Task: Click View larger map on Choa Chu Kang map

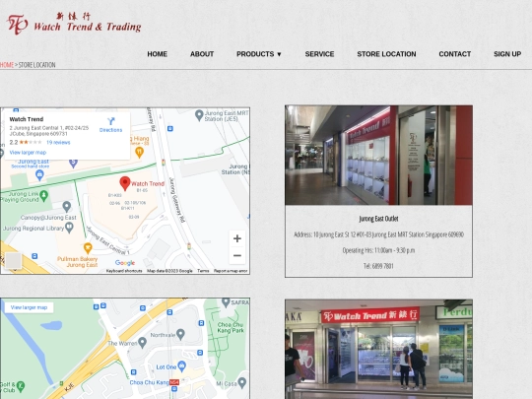Action: tap(29, 307)
